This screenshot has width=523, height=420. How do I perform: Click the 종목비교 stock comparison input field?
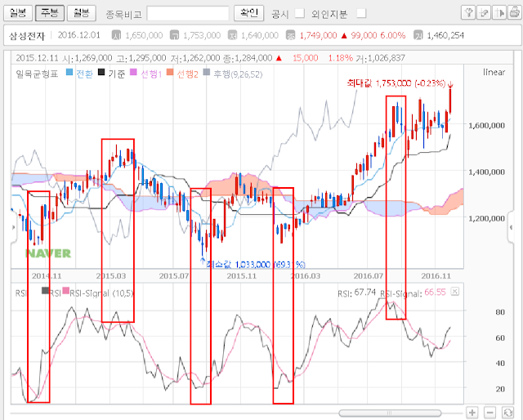pyautogui.click(x=188, y=14)
